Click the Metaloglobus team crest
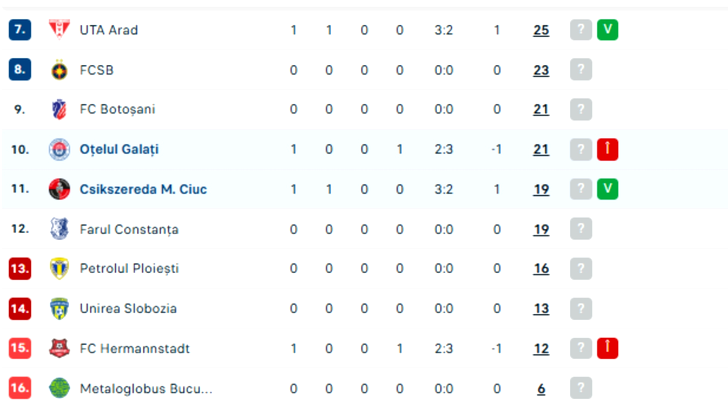Screen dimensions: 728x409 (60, 388)
